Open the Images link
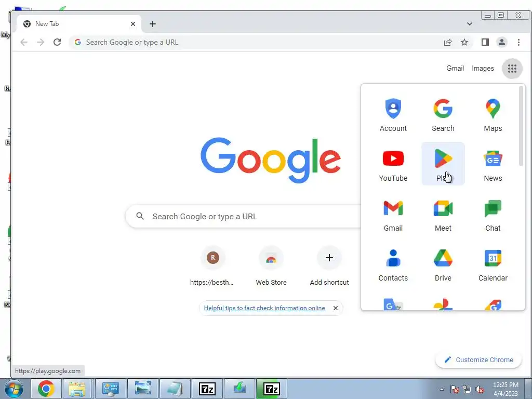 (483, 68)
